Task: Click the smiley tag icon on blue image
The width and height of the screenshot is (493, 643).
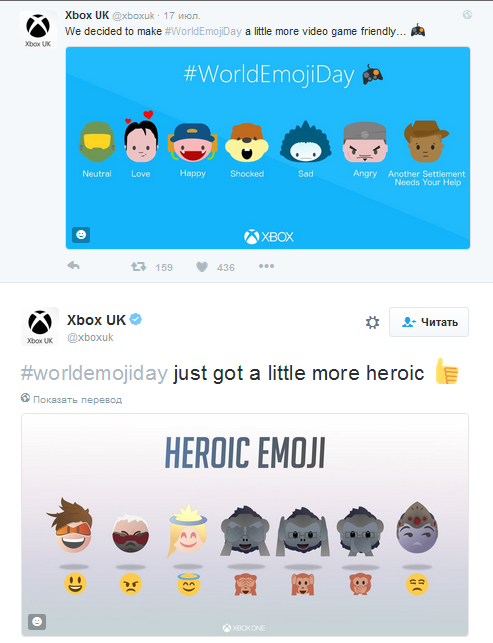Action: click(x=81, y=235)
